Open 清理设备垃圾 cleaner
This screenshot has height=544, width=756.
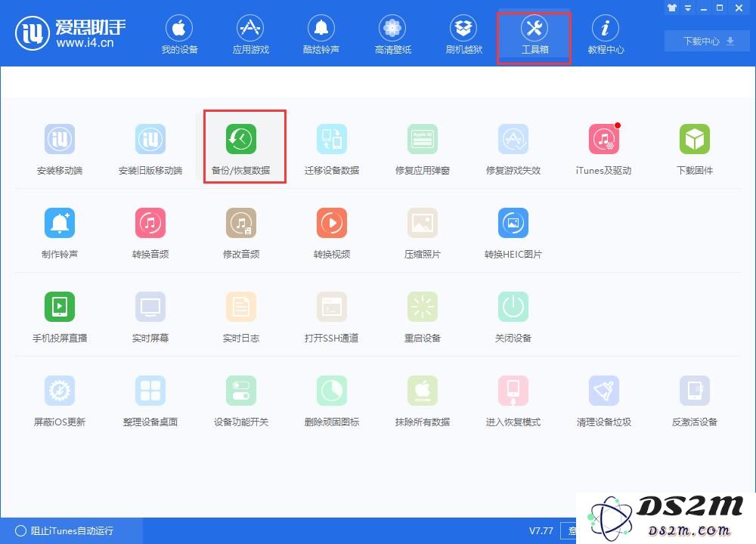[603, 401]
